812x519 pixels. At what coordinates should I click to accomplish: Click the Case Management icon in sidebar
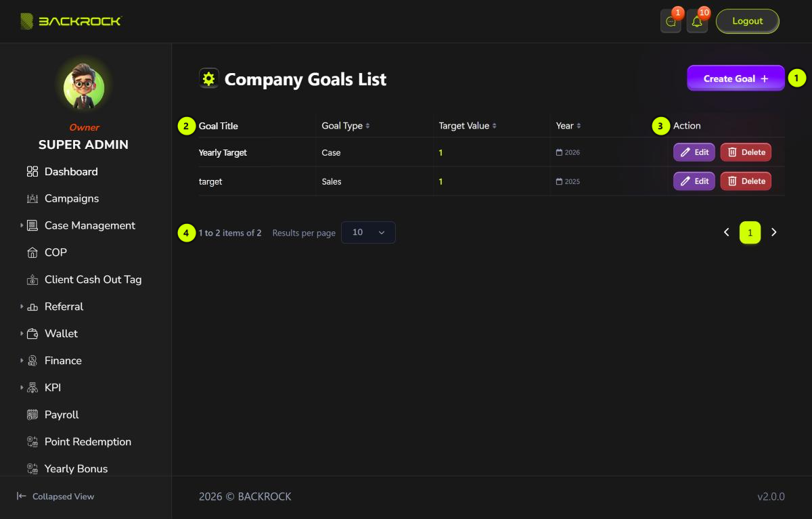32,226
